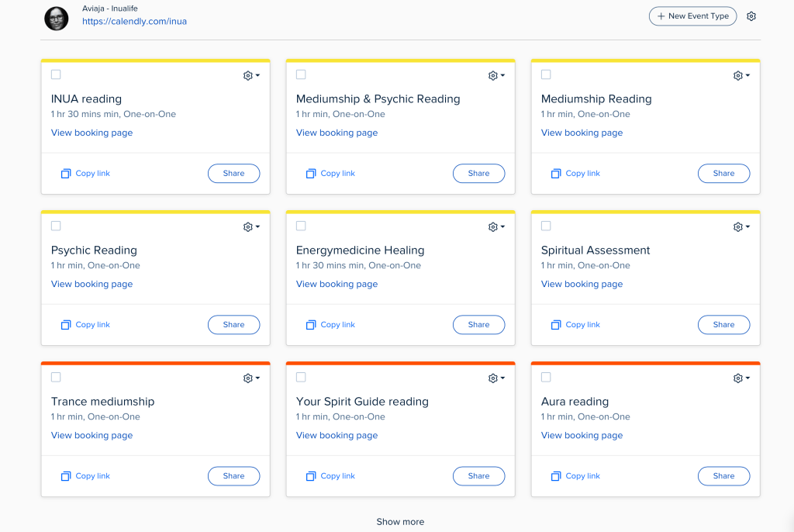Screen dimensions: 794x532
Task: Tick the Spiritual Assessment checkbox
Action: tap(546, 226)
